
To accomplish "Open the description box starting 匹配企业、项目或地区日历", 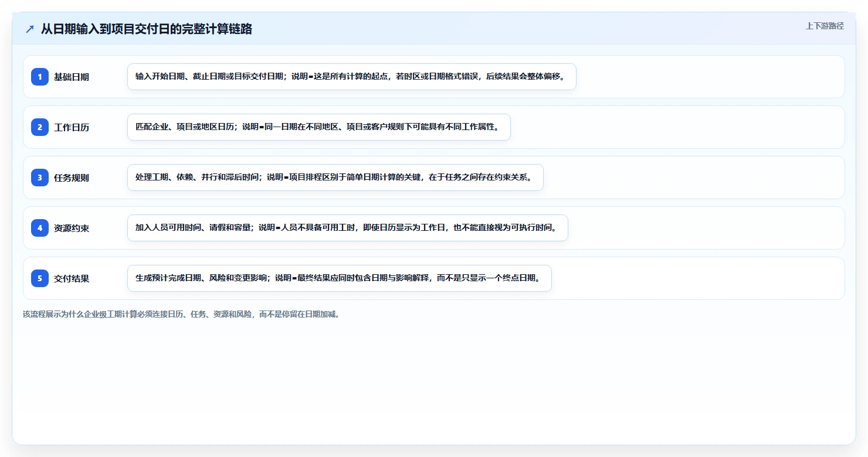I will point(319,127).
